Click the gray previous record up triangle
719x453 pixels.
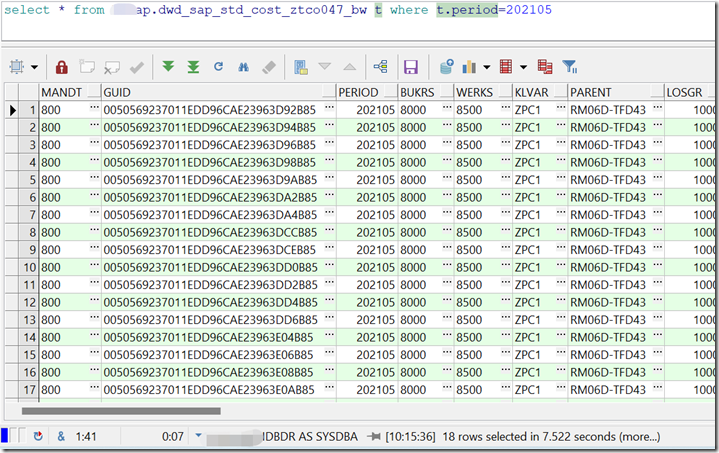pyautogui.click(x=349, y=67)
